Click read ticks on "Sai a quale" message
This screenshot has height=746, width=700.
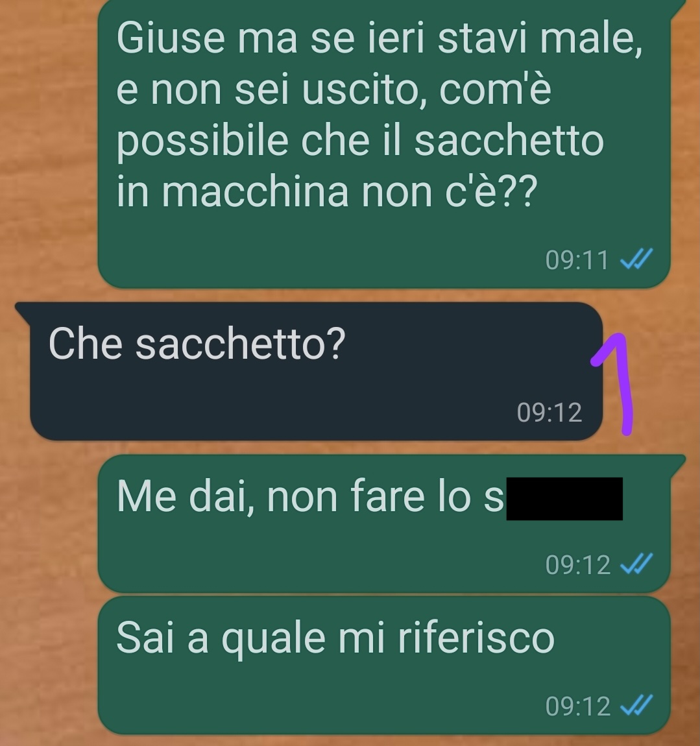click(636, 705)
